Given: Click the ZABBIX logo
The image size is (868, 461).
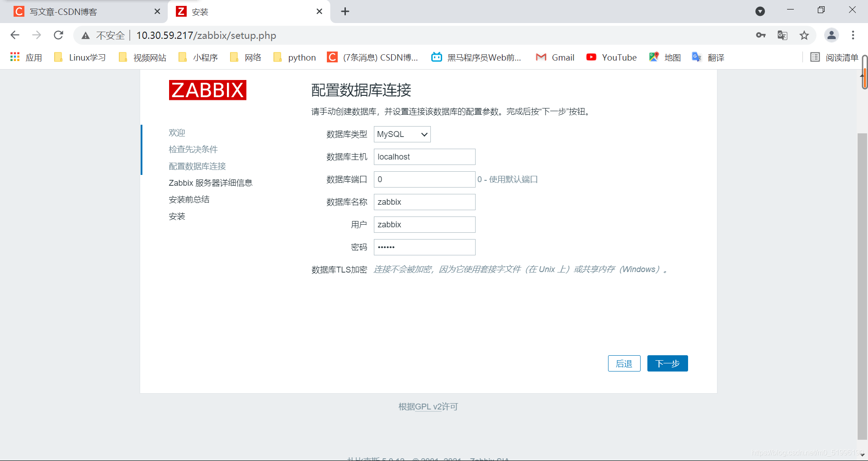Looking at the screenshot, I should [208, 90].
